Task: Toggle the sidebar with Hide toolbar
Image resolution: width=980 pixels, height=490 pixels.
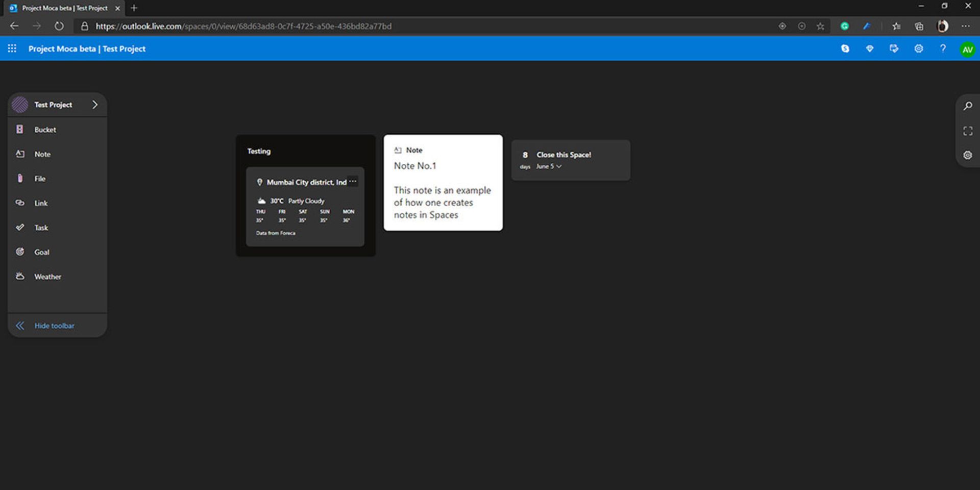Action: (x=54, y=325)
